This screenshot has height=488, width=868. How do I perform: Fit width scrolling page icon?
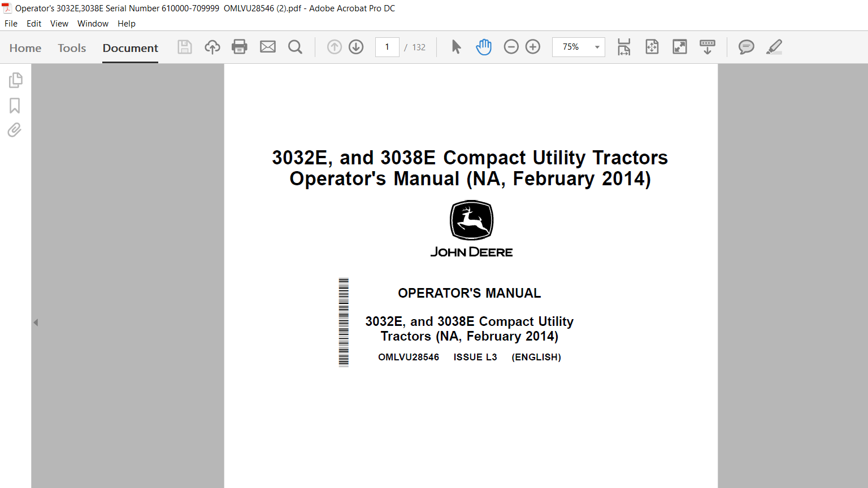(x=624, y=47)
